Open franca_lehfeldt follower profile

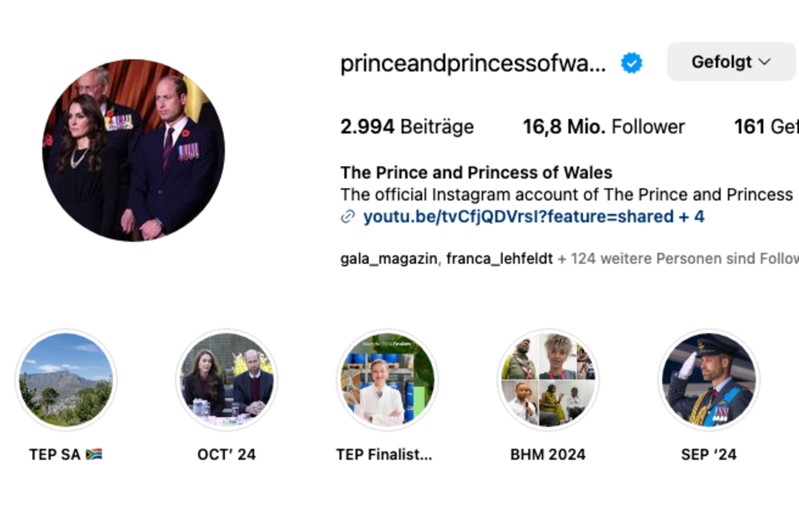[499, 259]
